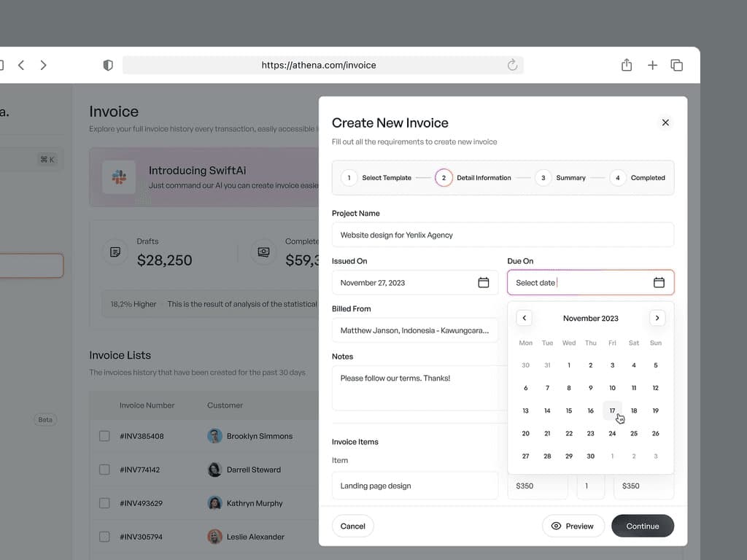Pick November 24 in the calendar

(x=612, y=433)
